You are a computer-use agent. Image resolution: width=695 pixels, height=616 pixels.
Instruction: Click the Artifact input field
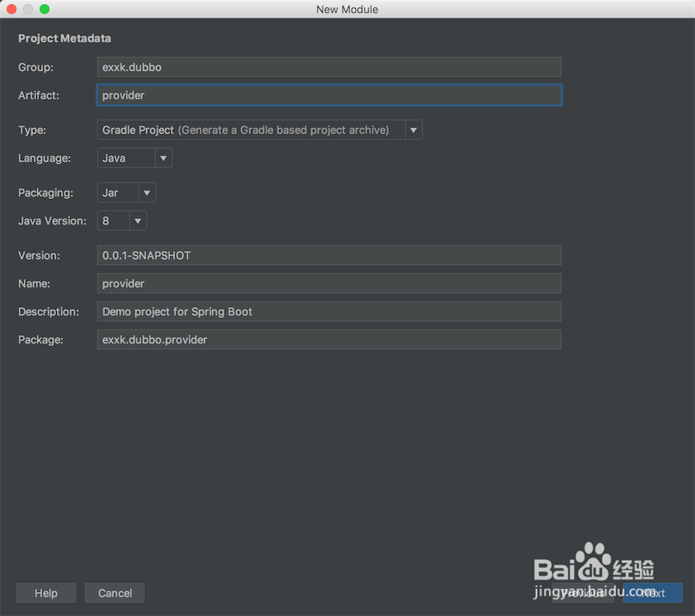(329, 95)
